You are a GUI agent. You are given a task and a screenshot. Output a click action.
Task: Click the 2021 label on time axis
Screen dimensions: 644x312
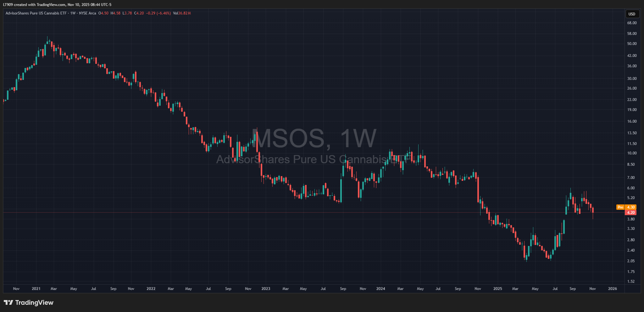(36, 289)
